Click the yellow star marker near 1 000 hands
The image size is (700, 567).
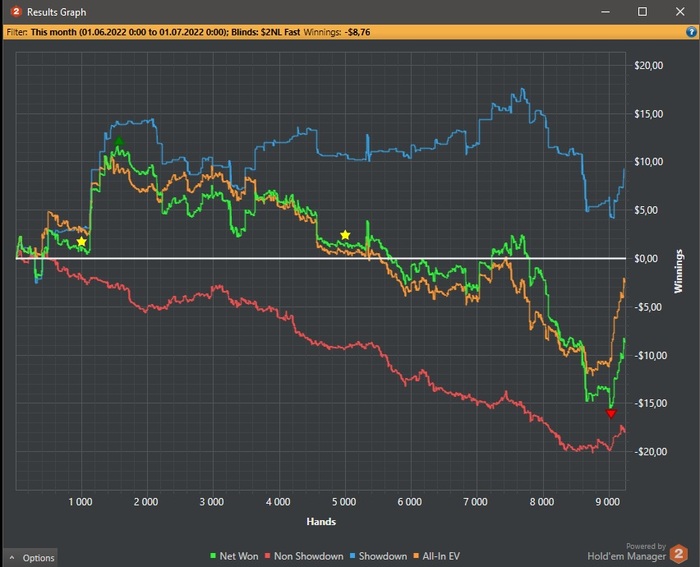point(81,242)
